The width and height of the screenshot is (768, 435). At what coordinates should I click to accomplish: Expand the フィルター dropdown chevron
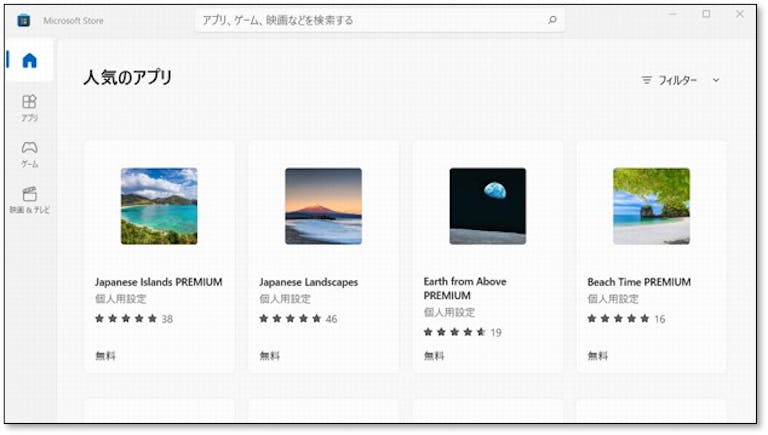[x=716, y=80]
